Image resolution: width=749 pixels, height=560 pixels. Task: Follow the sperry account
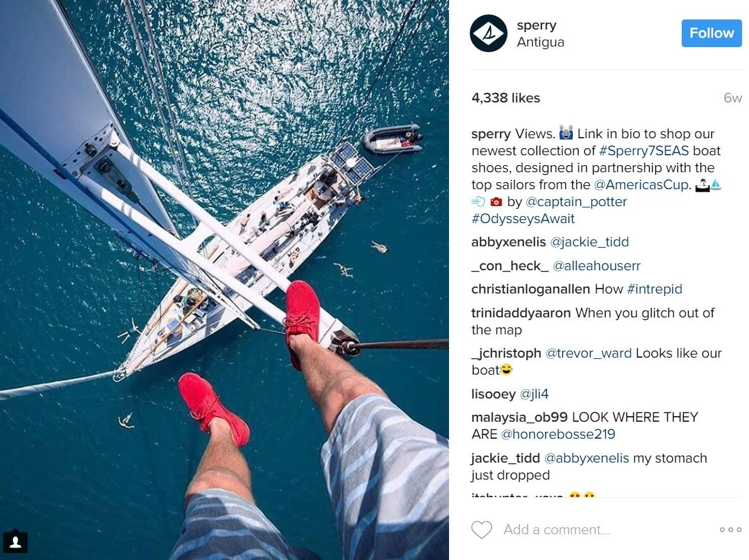pos(711,33)
